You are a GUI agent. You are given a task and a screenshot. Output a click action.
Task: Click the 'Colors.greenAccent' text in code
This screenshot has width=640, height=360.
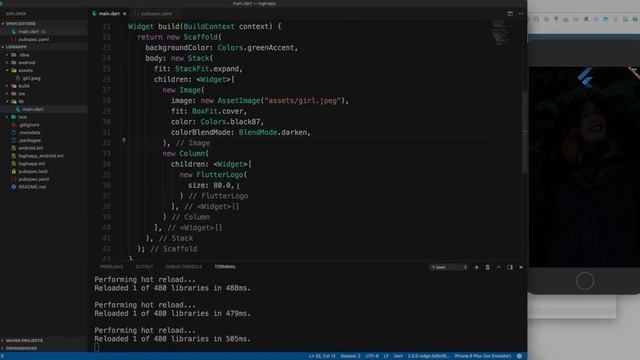pyautogui.click(x=256, y=48)
